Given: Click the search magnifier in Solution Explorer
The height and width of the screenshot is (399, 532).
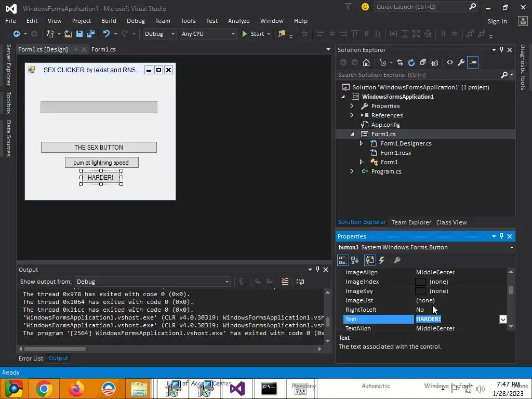Looking at the screenshot, I should [504, 75].
